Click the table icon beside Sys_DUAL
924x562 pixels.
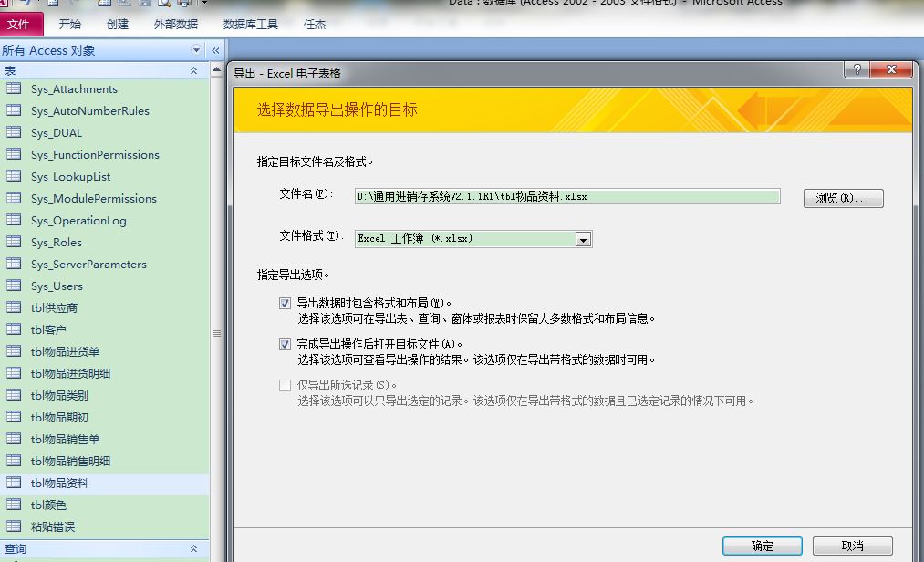tap(14, 132)
